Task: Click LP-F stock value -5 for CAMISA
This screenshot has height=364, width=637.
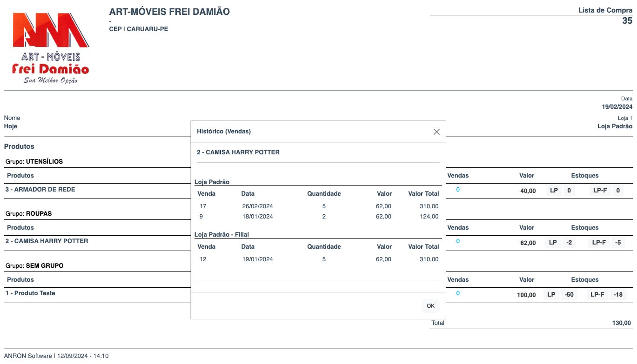Action: coord(618,243)
